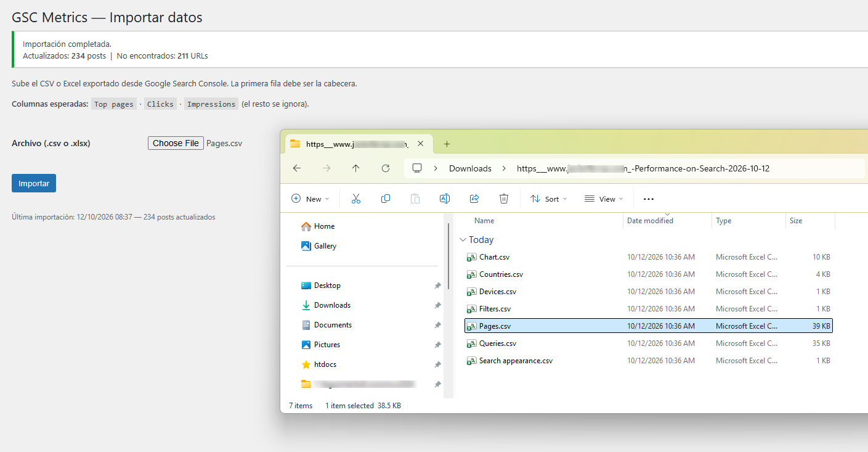Go up one folder level arrow

(356, 168)
